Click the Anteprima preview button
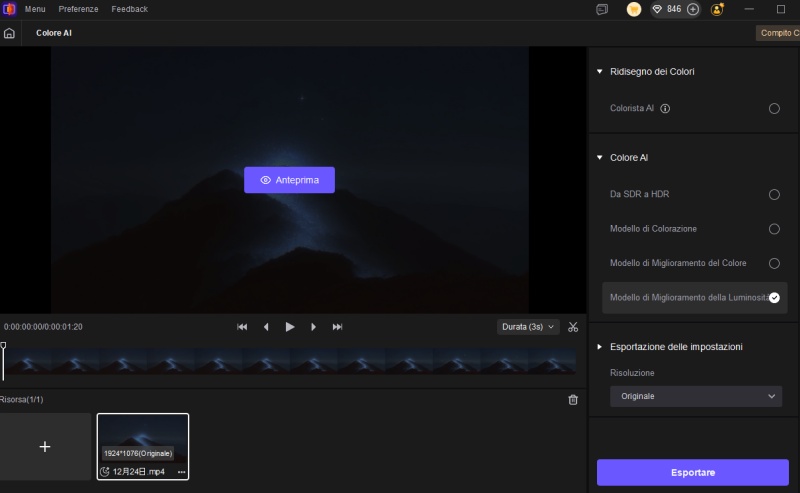 pos(289,180)
